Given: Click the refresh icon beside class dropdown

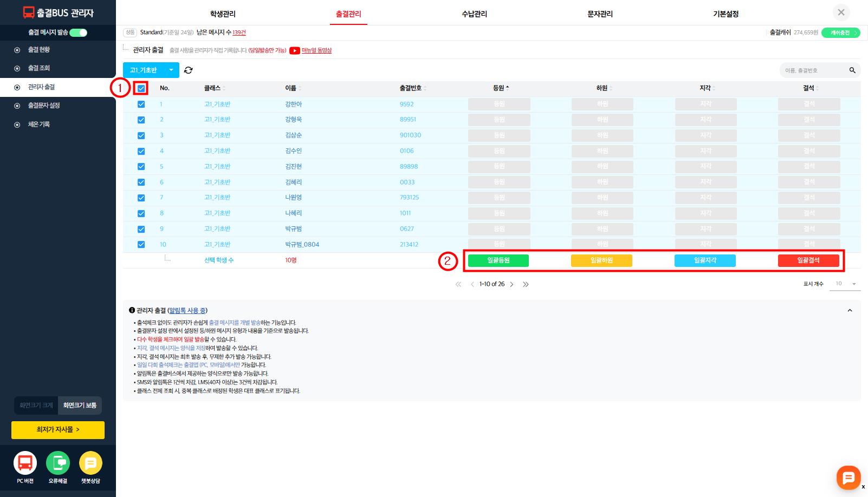Looking at the screenshot, I should [189, 70].
